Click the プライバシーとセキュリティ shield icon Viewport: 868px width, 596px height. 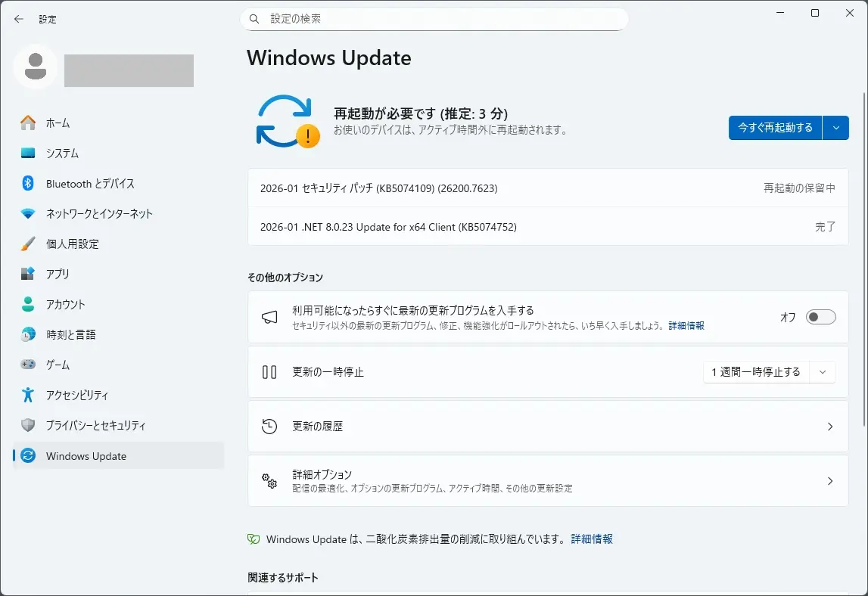28,425
